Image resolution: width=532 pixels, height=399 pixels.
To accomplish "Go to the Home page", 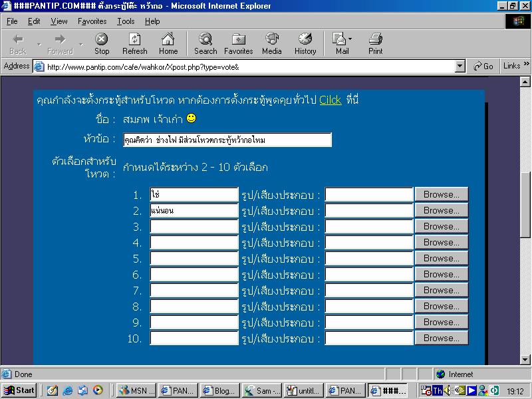I will coord(168,44).
